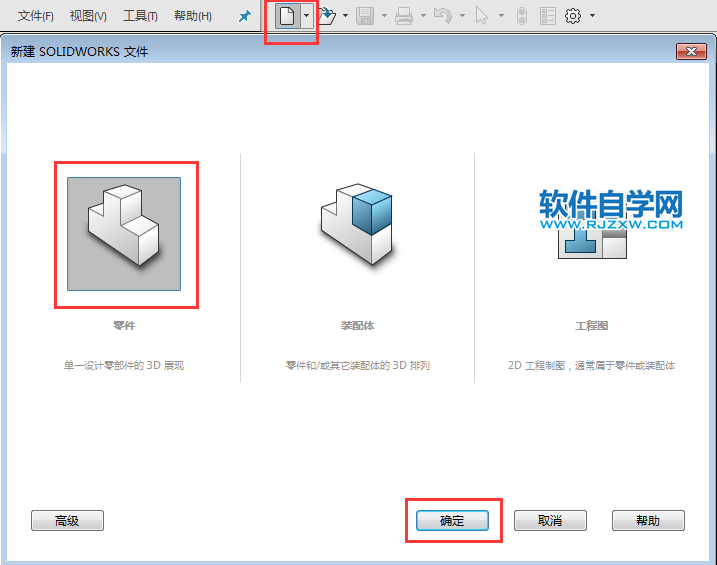
Task: Click the Undo arrow icon
Action: coord(443,16)
